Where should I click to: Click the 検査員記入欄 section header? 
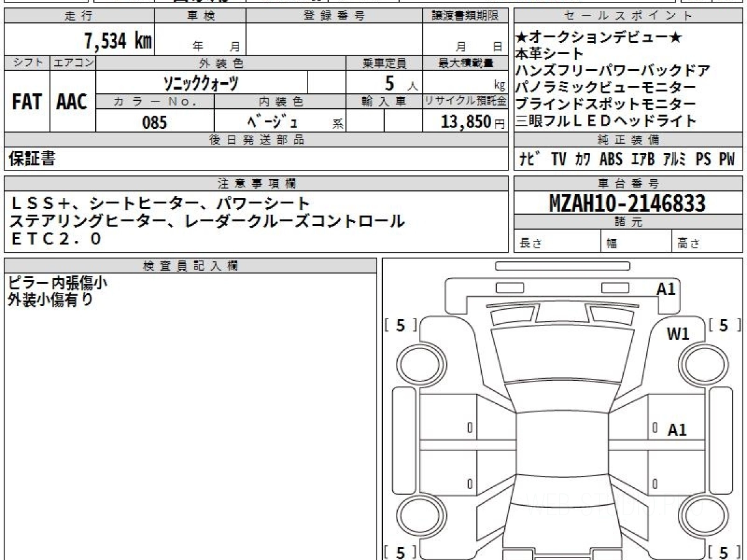(190, 265)
